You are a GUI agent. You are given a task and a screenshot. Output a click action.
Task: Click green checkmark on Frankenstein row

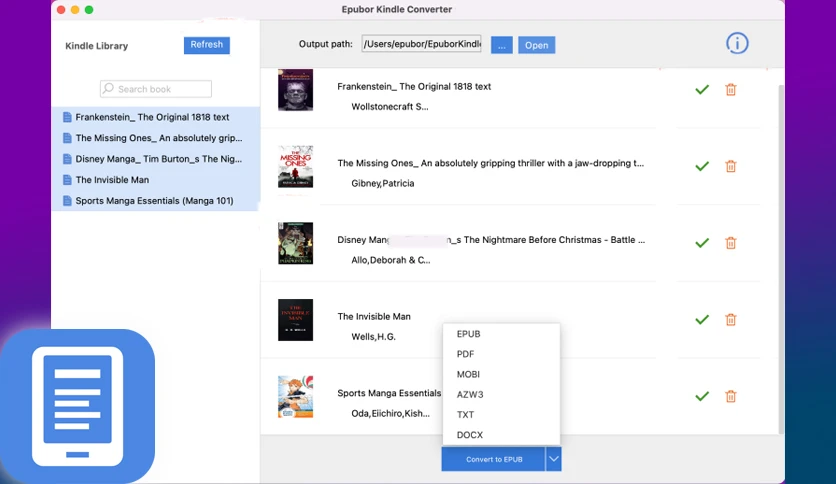[x=702, y=90]
